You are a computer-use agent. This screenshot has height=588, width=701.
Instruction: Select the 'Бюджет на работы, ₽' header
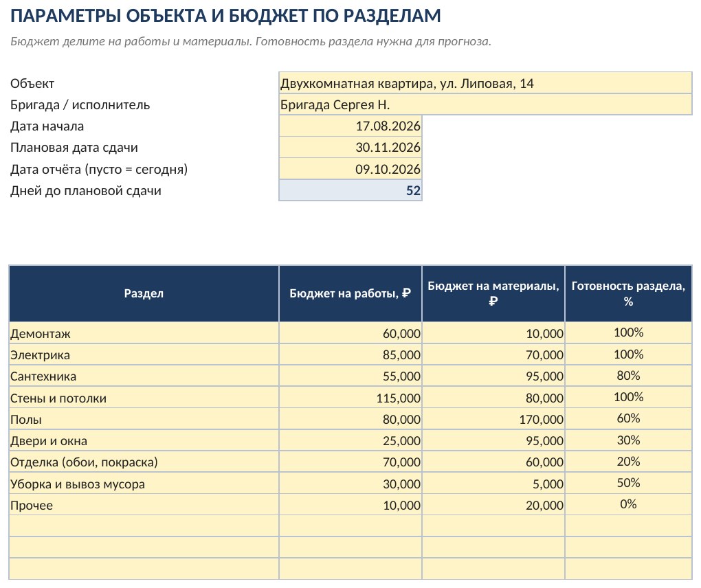click(350, 293)
